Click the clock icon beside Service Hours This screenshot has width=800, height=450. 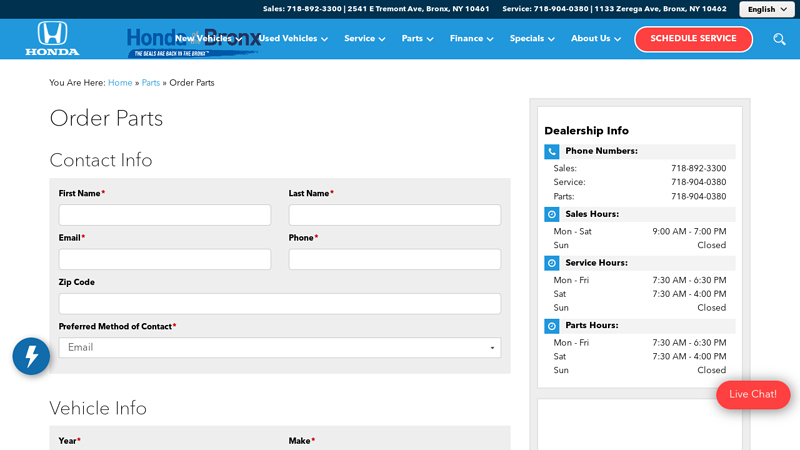tap(552, 263)
